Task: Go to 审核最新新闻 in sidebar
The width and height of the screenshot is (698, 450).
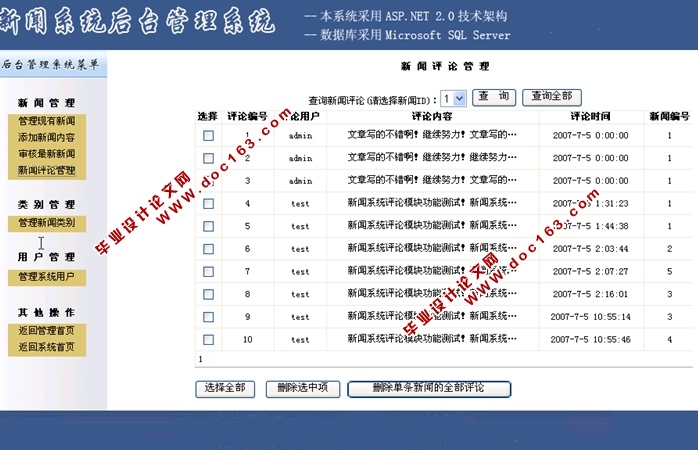Action: (47, 154)
